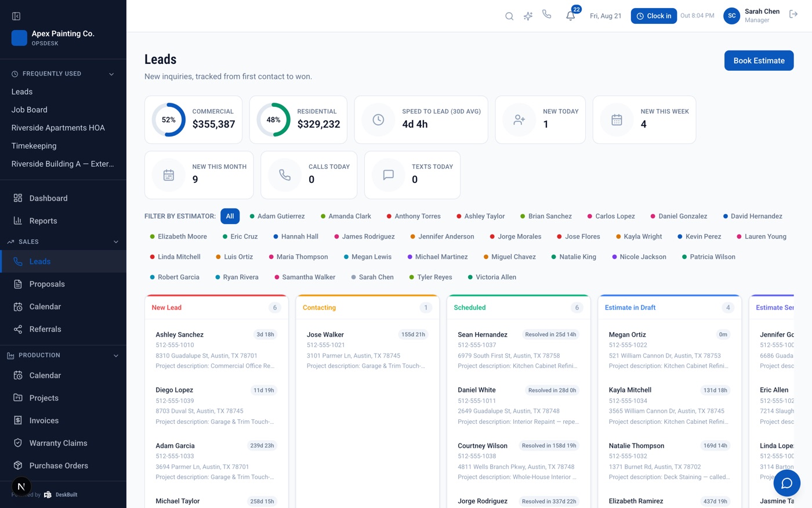The height and width of the screenshot is (508, 812).
Task: Open the Kayla Mitchell lead card
Action: click(669, 406)
